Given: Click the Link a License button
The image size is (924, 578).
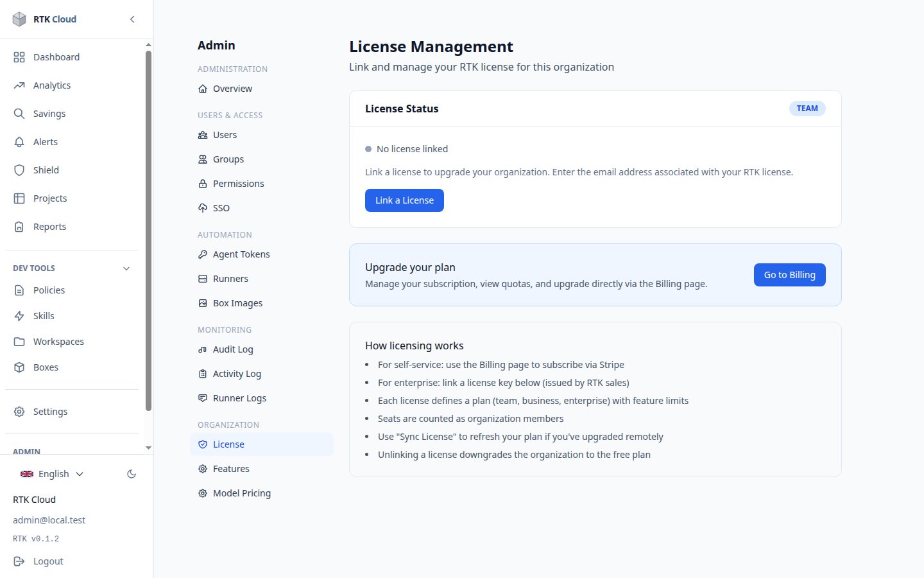Looking at the screenshot, I should [x=404, y=200].
